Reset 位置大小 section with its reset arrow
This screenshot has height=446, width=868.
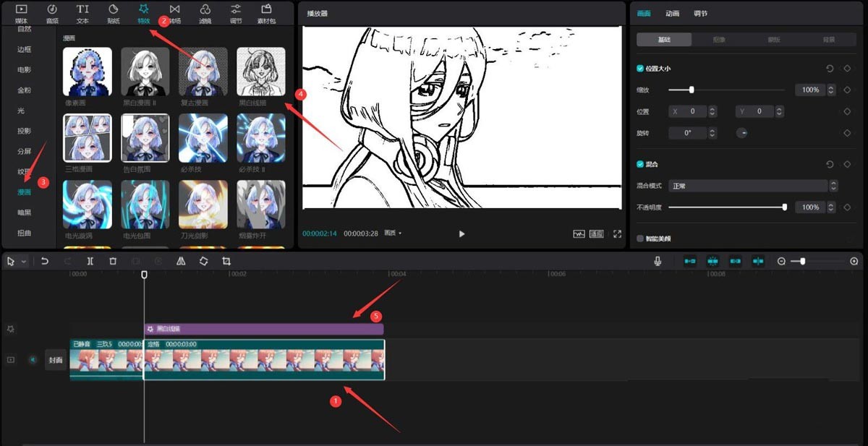coord(830,69)
